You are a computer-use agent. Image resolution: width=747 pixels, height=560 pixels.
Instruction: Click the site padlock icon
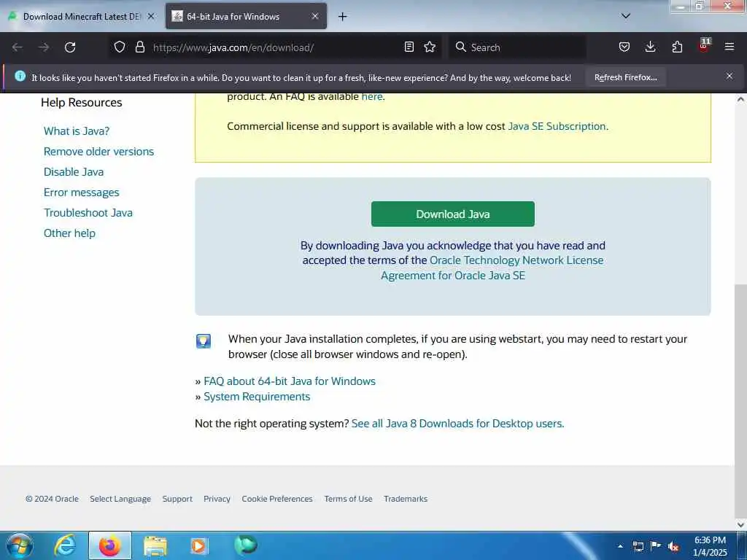point(139,47)
